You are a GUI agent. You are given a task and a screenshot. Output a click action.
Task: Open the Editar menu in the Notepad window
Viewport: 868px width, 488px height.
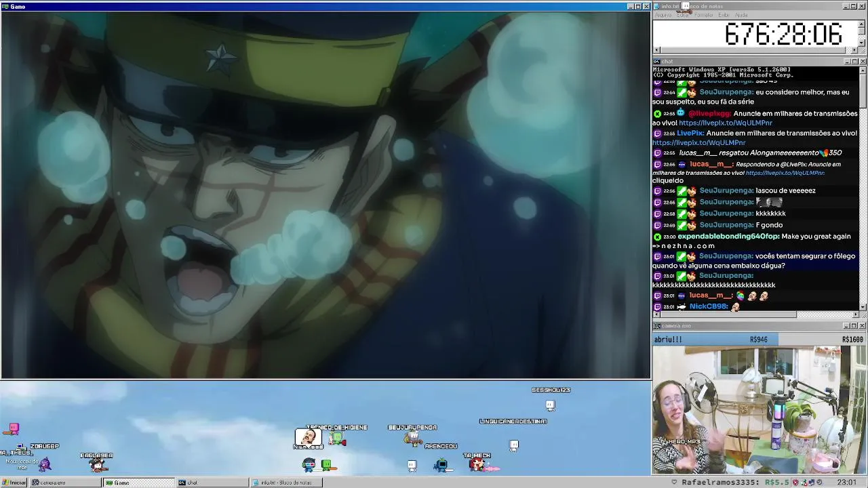point(682,15)
